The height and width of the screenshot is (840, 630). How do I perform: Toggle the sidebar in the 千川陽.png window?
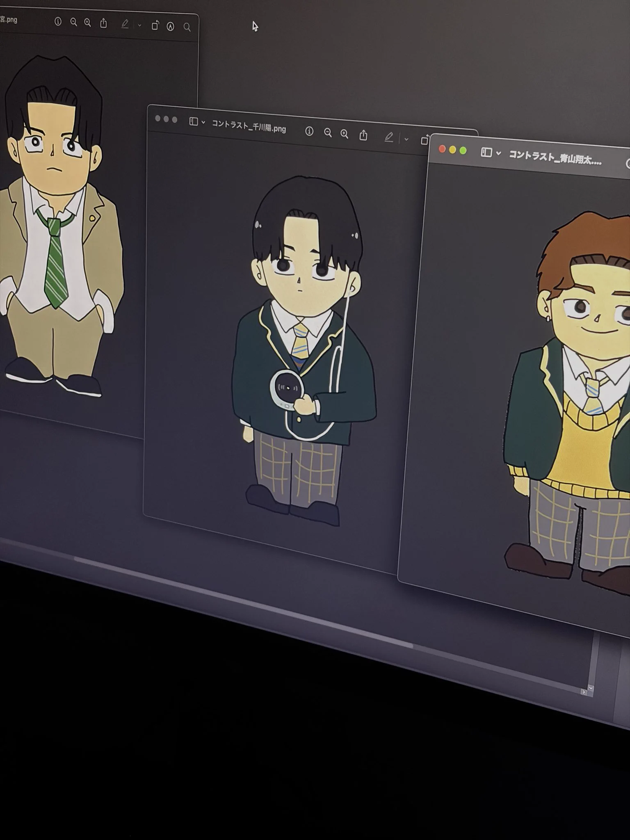(x=194, y=121)
